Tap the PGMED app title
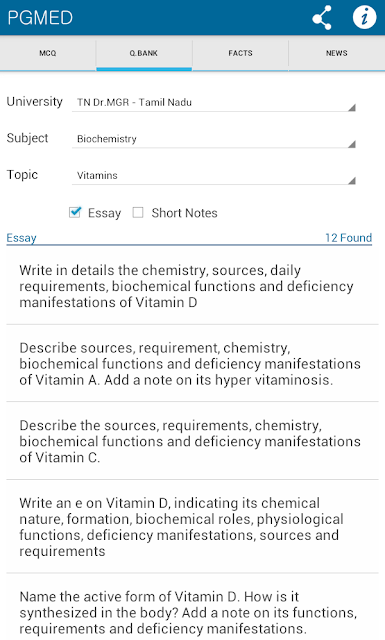The width and height of the screenshot is (385, 640). pyautogui.click(x=40, y=18)
